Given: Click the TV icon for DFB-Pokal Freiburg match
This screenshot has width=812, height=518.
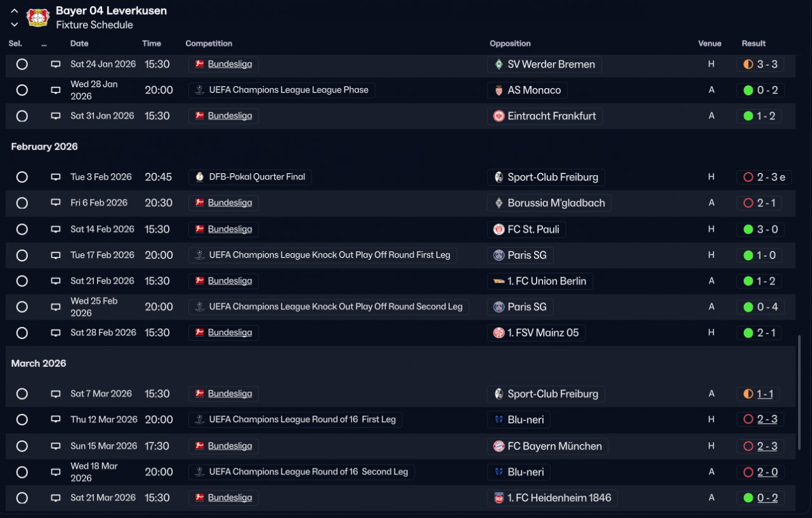Looking at the screenshot, I should [x=56, y=177].
